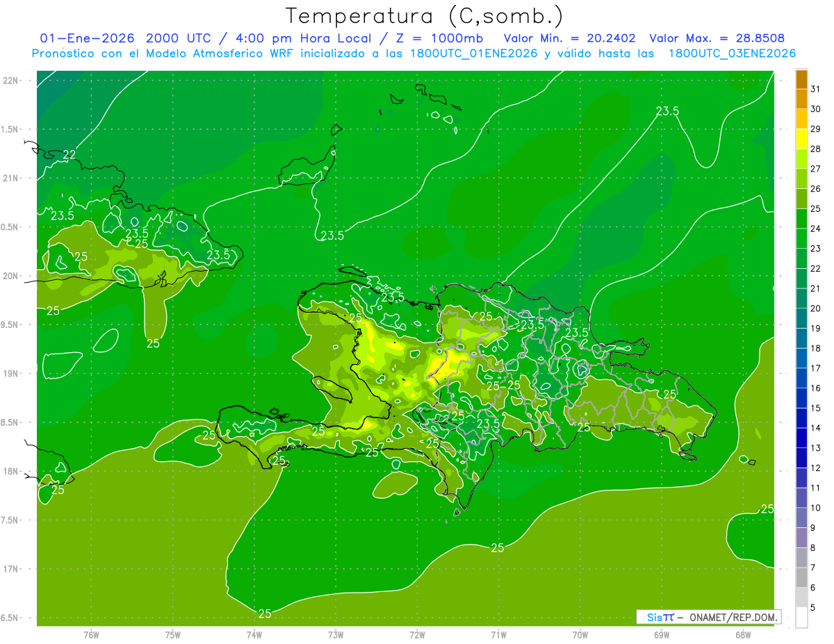834x644 pixels.
Task: Click the 21N latitude axis label
Action: tap(11, 179)
